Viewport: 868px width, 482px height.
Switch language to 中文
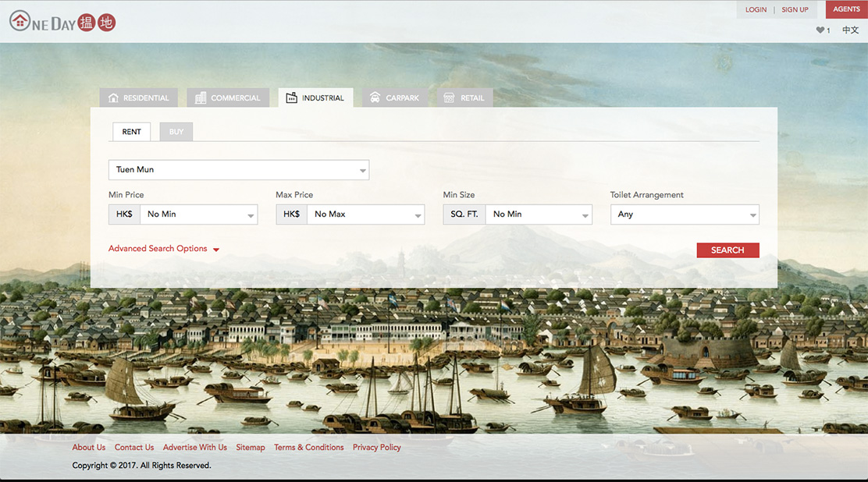pos(850,30)
